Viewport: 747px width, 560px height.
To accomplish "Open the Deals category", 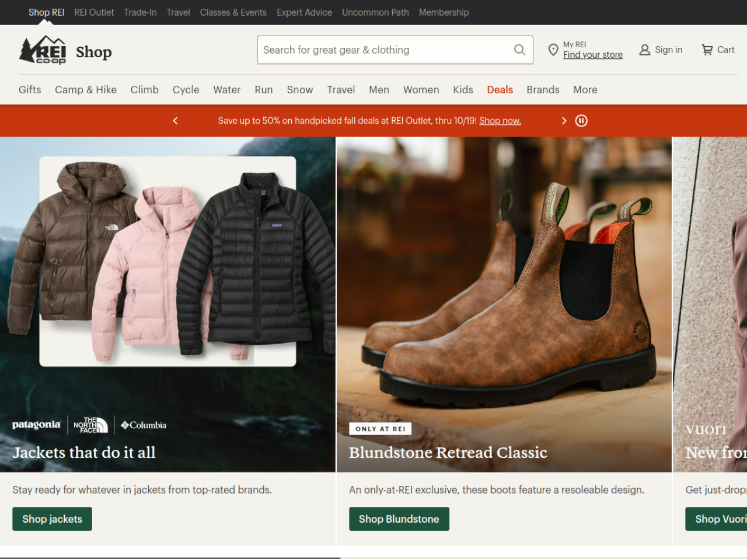I will tap(500, 90).
